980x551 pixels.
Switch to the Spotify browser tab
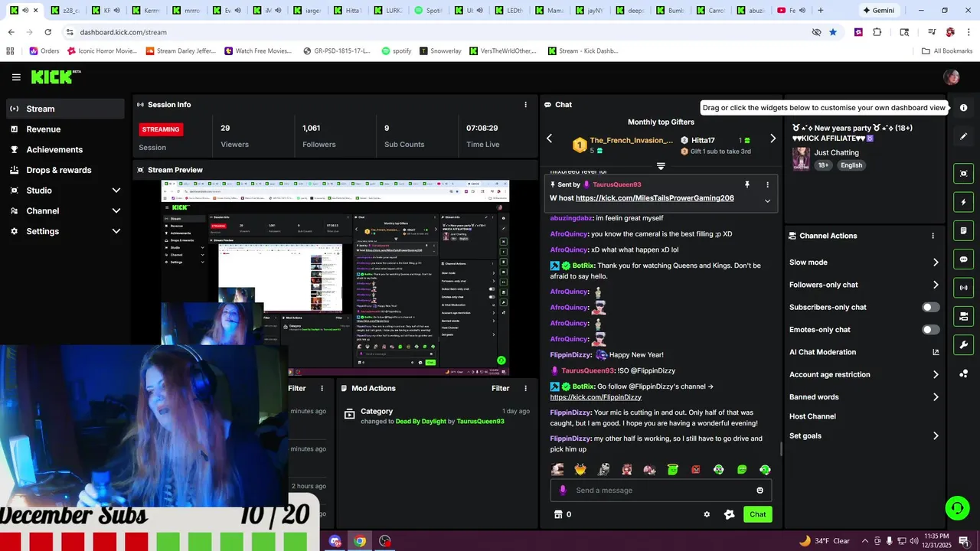428,11
